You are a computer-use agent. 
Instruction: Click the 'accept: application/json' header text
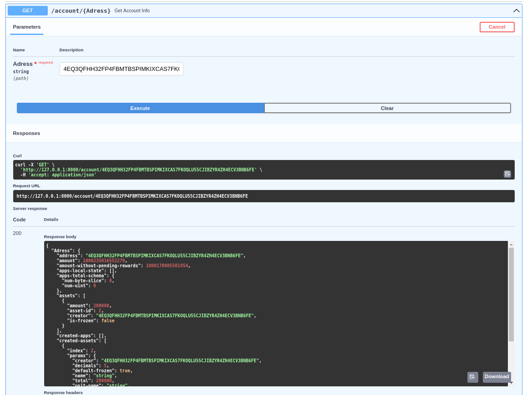tap(62, 175)
